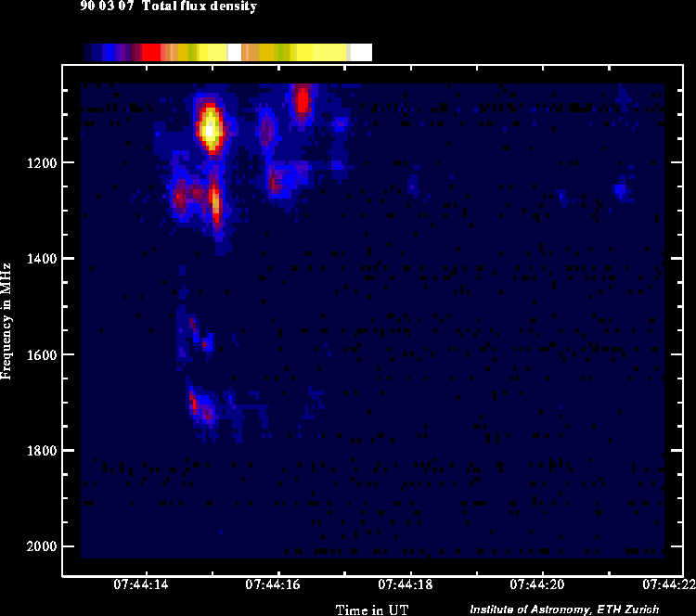Click the 'Institute of Astronomy, ETH Zurich' credit

point(564,610)
